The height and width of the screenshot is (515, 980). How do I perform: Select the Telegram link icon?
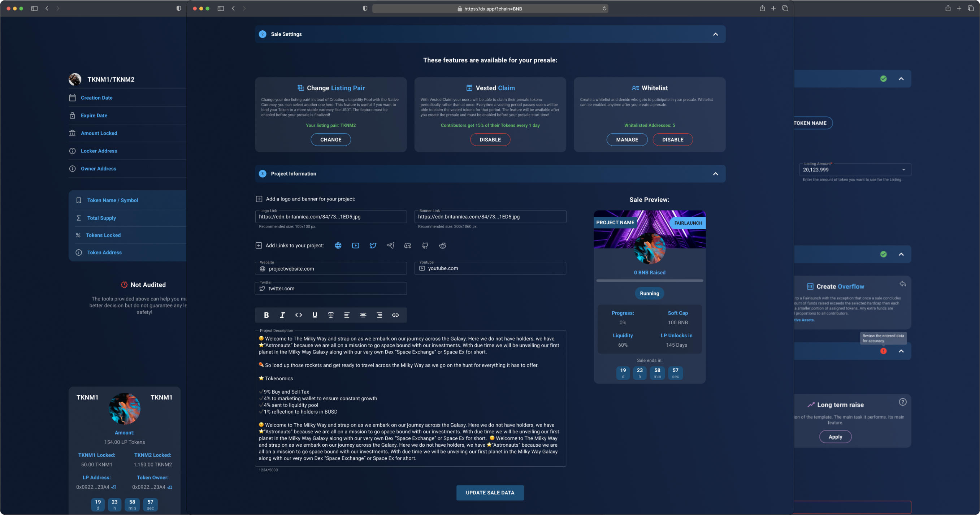coord(390,246)
